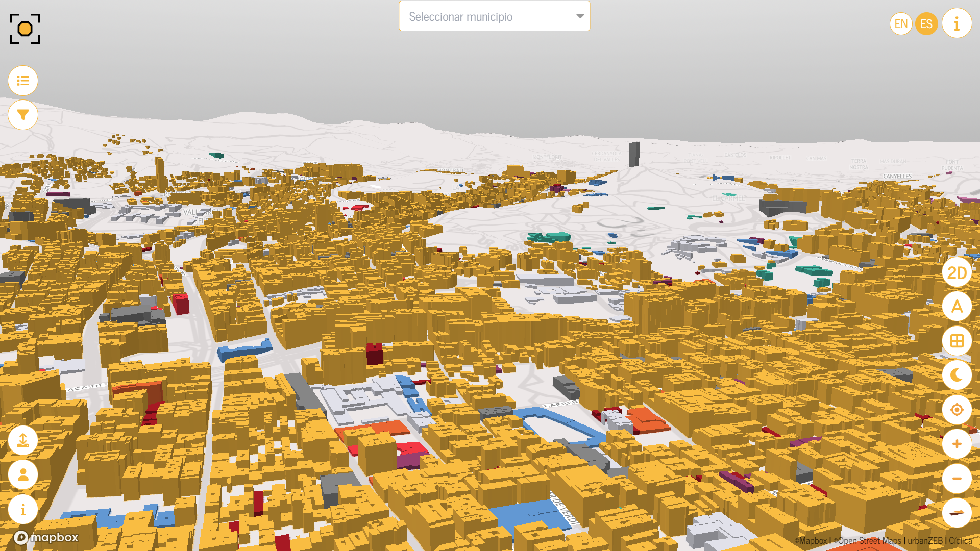
Task: Open the user account icon
Action: pos(23,475)
